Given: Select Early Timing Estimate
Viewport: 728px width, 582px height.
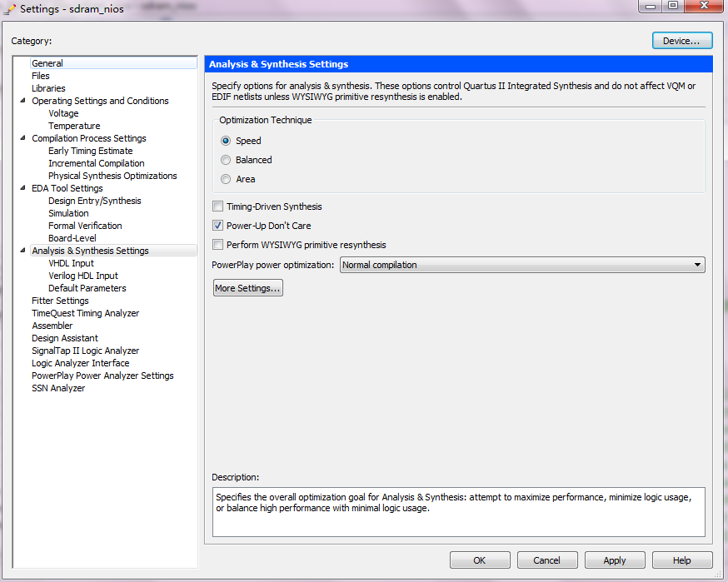Looking at the screenshot, I should tap(91, 151).
